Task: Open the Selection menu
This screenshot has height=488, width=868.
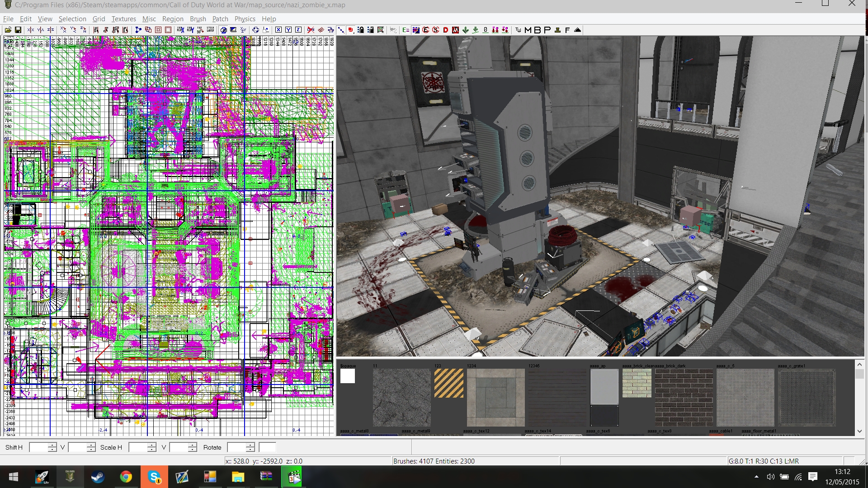Action: coord(72,19)
